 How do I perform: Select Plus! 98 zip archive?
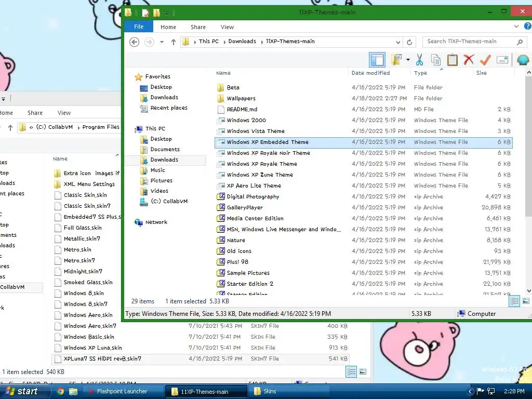pos(363,262)
